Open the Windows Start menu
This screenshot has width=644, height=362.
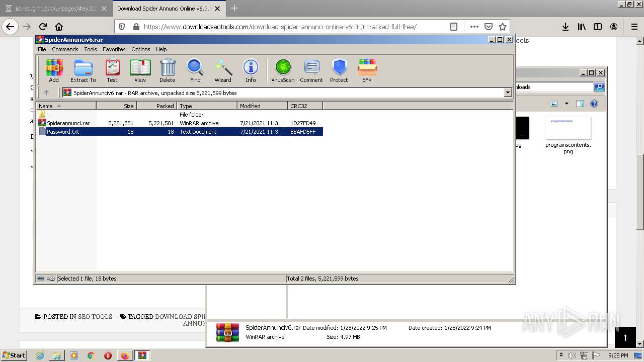point(14,355)
